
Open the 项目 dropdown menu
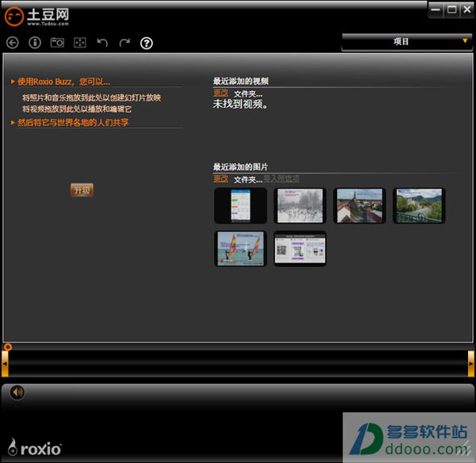pyautogui.click(x=407, y=42)
